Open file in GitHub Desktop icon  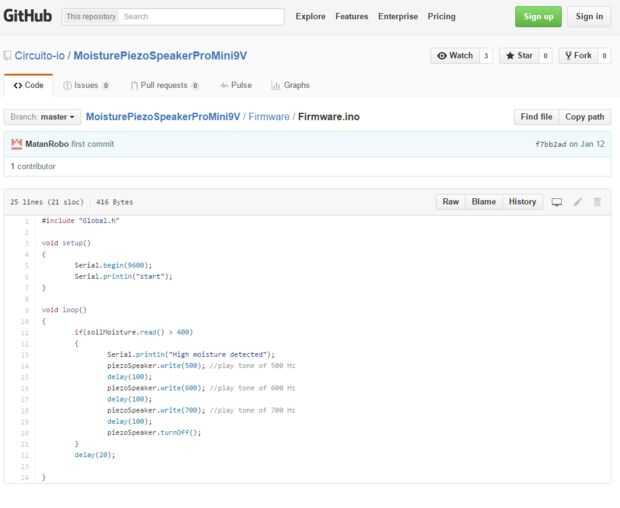coord(557,202)
